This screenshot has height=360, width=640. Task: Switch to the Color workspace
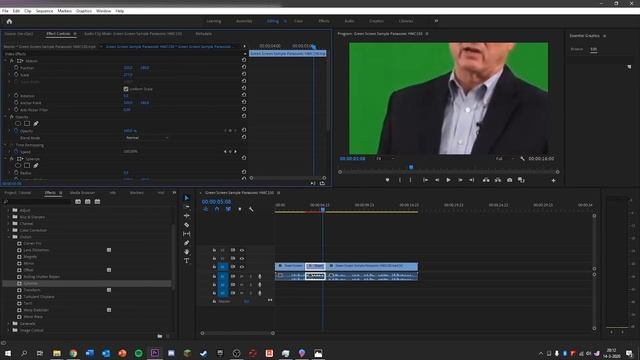299,21
